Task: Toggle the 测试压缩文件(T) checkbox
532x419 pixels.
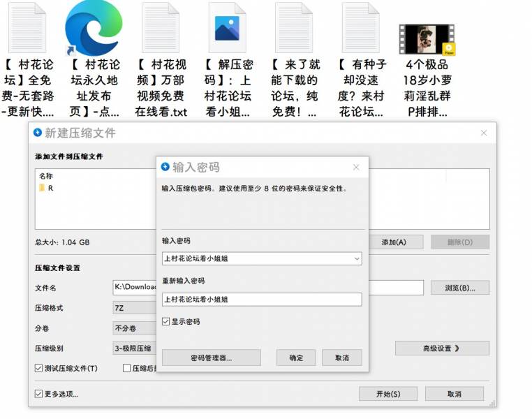Action: (x=39, y=368)
